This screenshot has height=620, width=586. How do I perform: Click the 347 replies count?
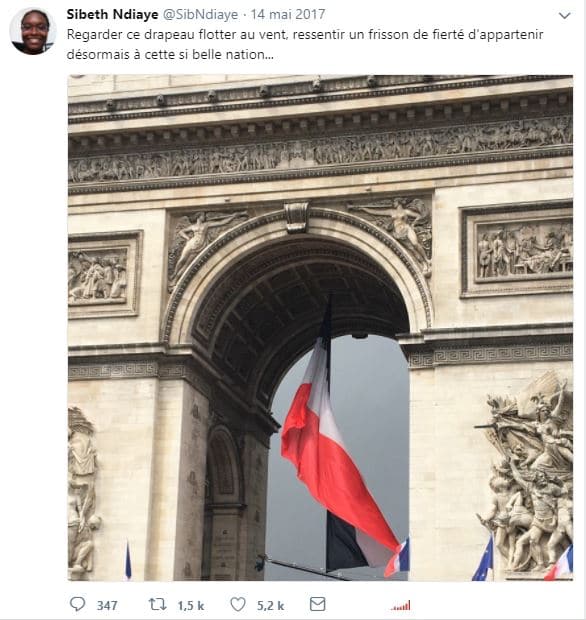(107, 605)
